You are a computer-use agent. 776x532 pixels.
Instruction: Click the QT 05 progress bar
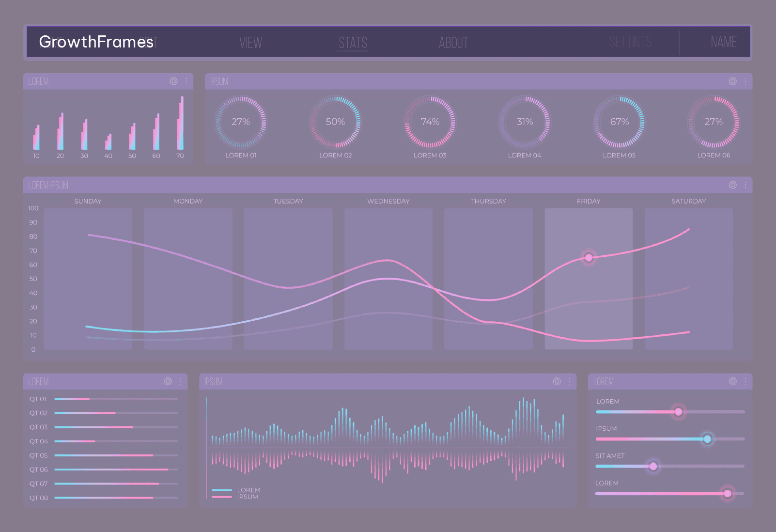[116, 455]
